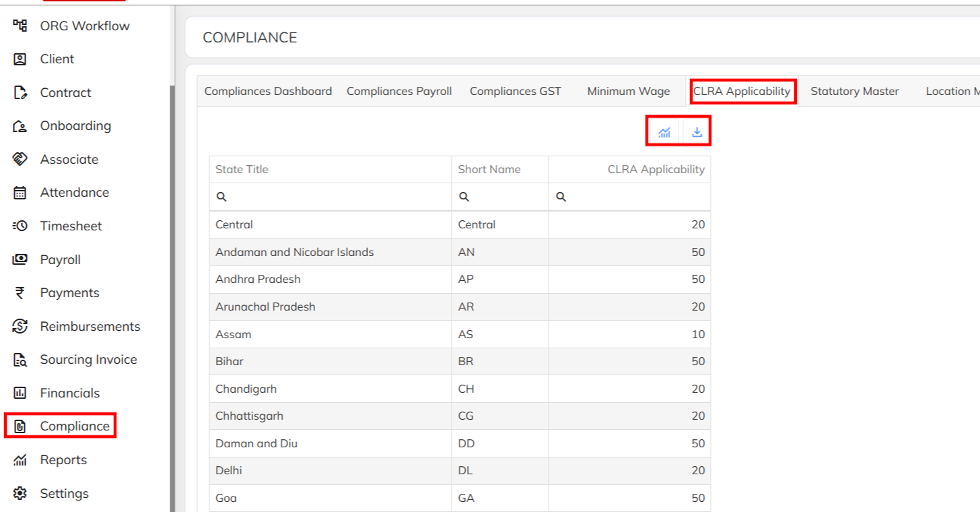Click the Attendance calendar icon

(20, 193)
